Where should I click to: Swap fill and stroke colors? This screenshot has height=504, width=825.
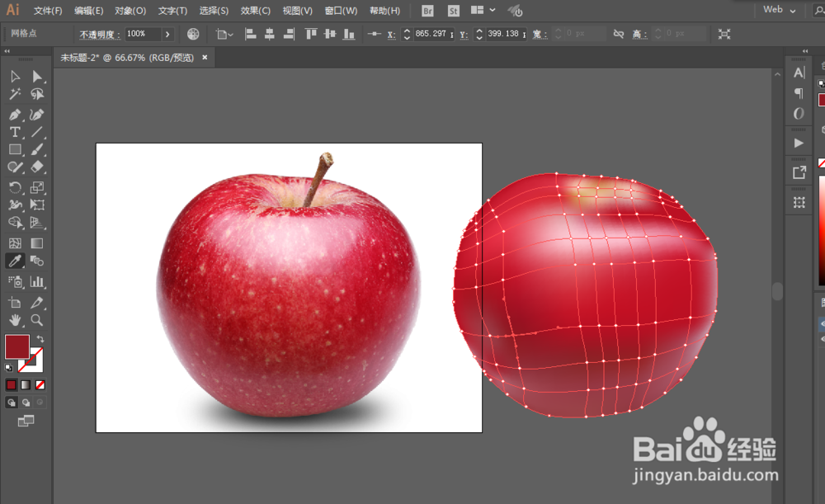(x=40, y=339)
